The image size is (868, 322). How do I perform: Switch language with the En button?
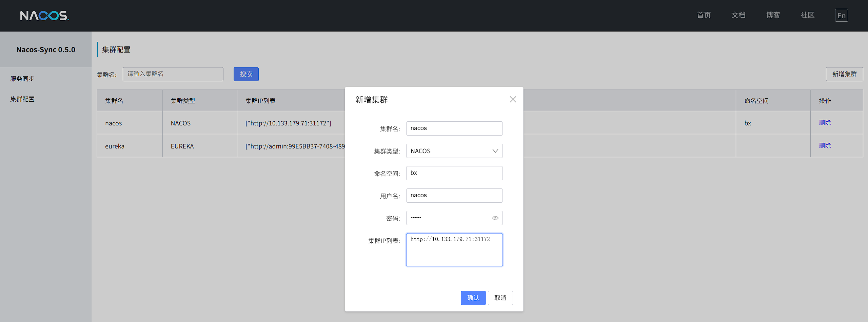pos(841,16)
